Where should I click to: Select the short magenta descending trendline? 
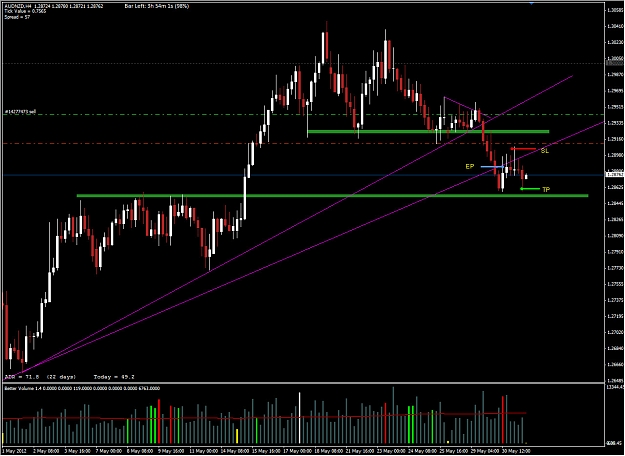pyautogui.click(x=467, y=108)
